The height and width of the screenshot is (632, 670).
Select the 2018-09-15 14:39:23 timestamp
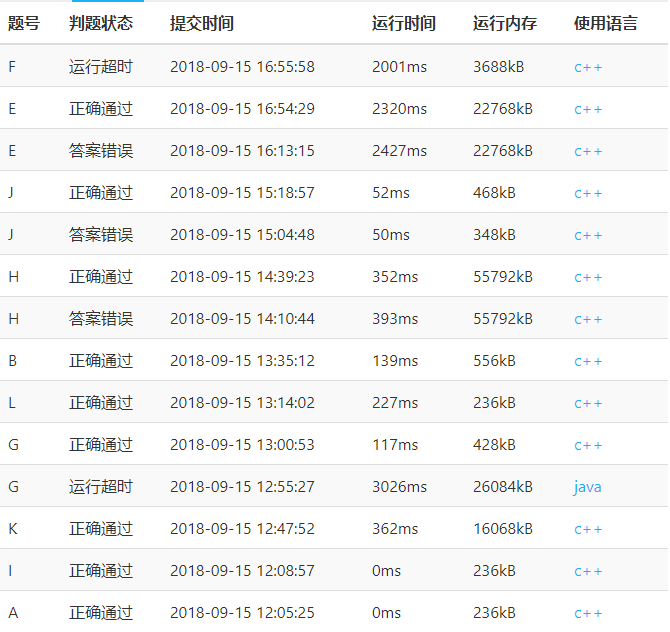coord(242,276)
